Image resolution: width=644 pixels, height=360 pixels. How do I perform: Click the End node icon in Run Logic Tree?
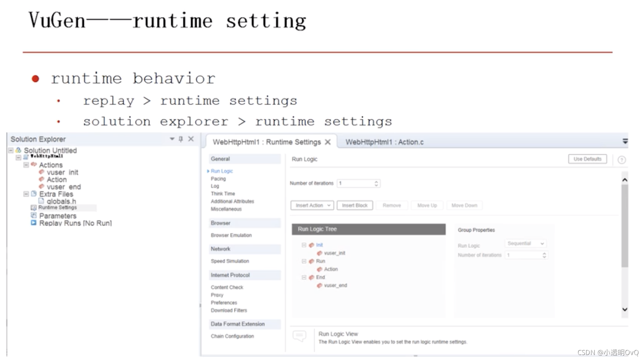click(312, 277)
